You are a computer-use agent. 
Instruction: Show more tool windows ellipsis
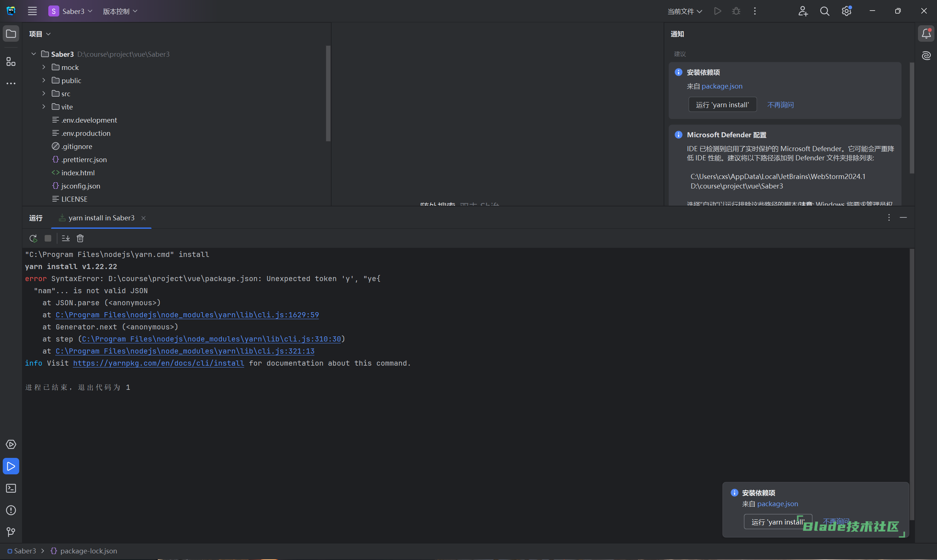[11, 83]
